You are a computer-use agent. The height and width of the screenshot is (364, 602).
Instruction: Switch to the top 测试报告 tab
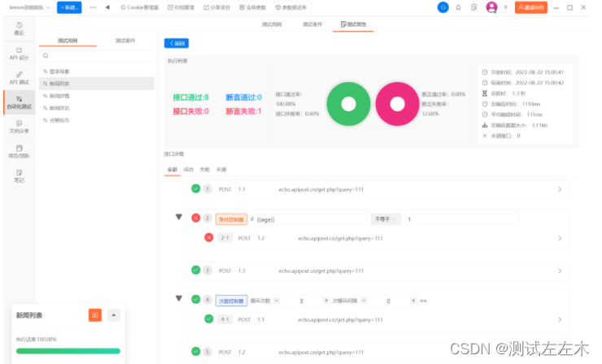pos(353,24)
